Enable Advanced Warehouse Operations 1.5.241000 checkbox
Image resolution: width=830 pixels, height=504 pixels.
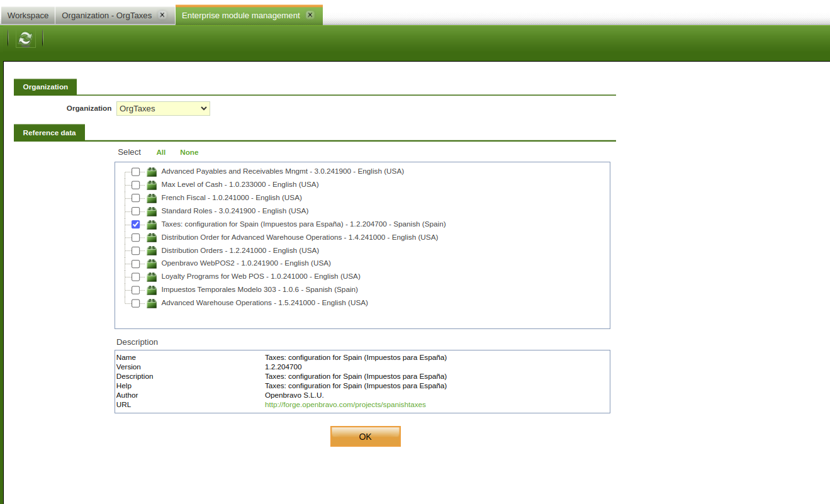tap(136, 303)
